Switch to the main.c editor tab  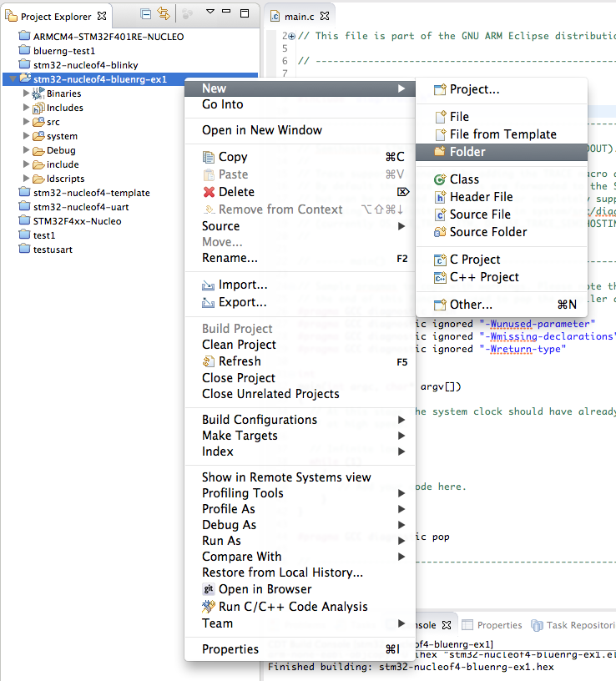pyautogui.click(x=299, y=17)
